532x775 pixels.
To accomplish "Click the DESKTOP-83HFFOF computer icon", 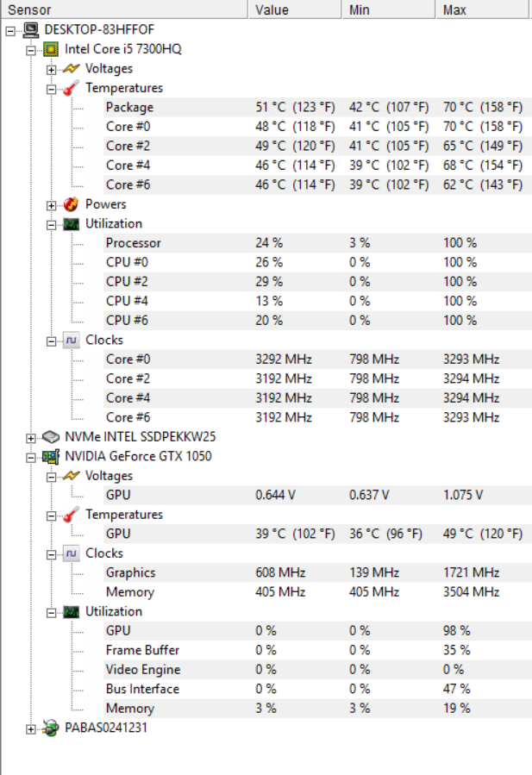I will tap(30, 30).
